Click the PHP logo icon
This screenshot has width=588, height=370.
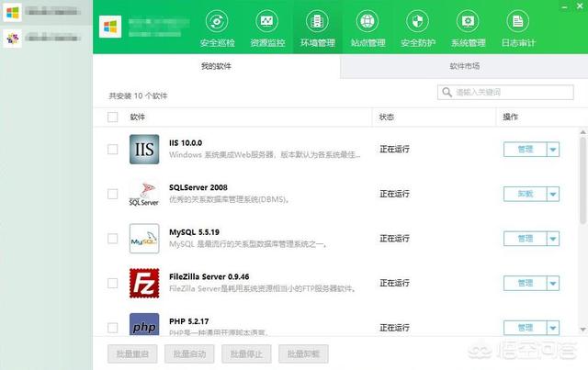pos(144,324)
